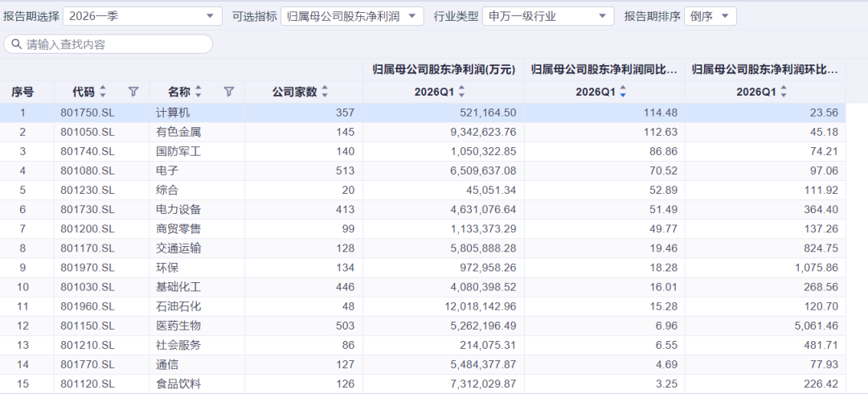This screenshot has height=394, width=868.
Task: Select the 综合 row name
Action: [x=167, y=191]
